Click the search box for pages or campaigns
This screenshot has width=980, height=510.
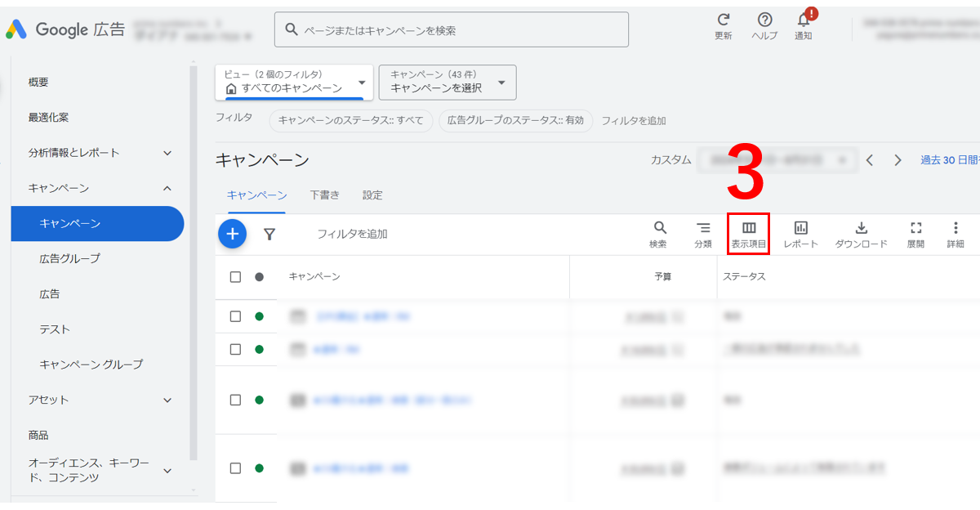(x=452, y=30)
